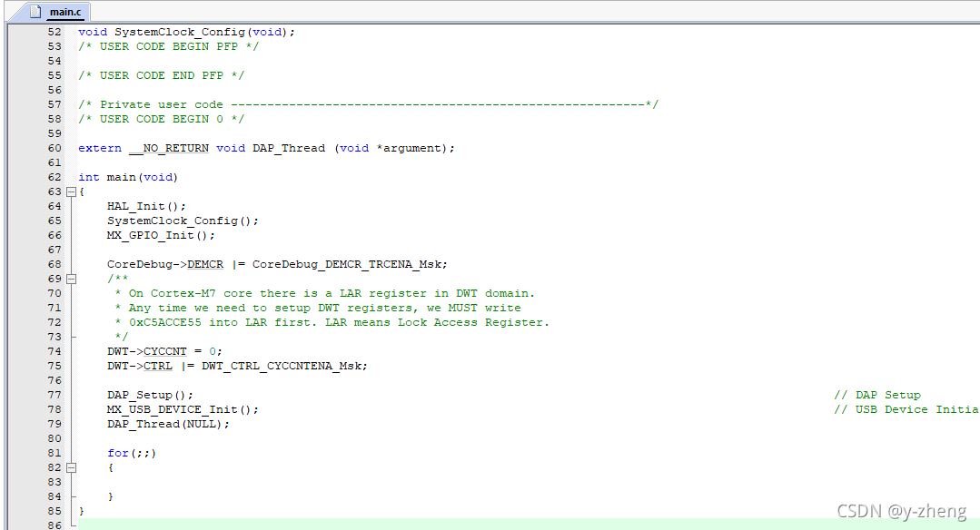Image resolution: width=980 pixels, height=530 pixels.
Task: Click the '// USB Device Initia' comment
Action: (906, 409)
